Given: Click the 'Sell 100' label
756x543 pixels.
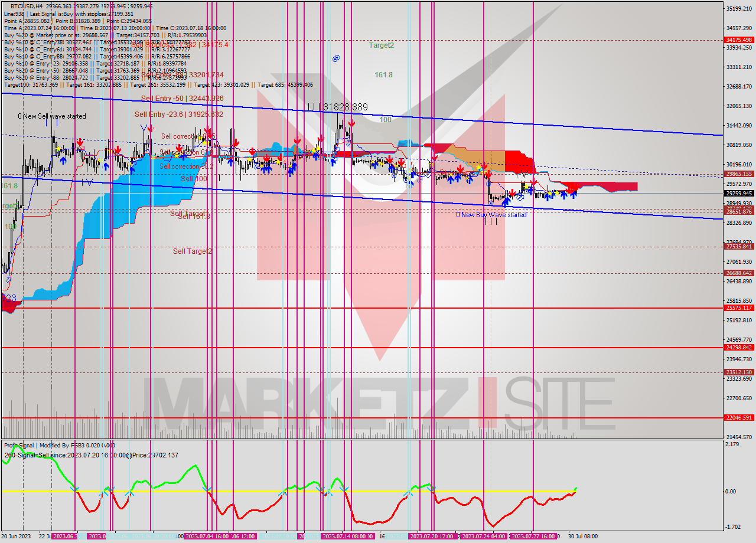Looking at the screenshot, I should click(194, 178).
